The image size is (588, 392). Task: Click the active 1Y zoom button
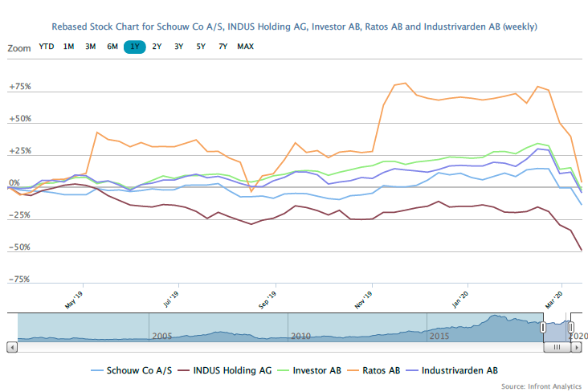(135, 47)
